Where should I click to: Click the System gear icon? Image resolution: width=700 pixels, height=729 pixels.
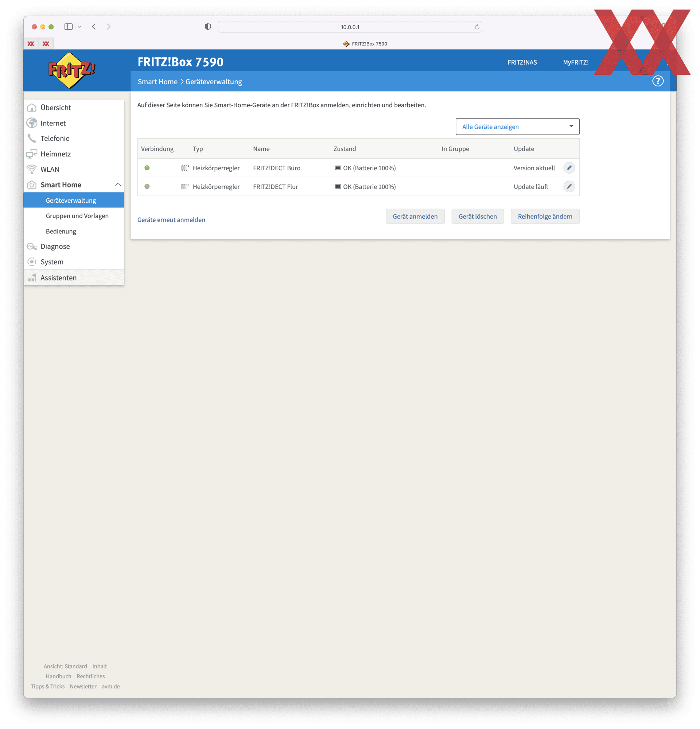(x=32, y=262)
